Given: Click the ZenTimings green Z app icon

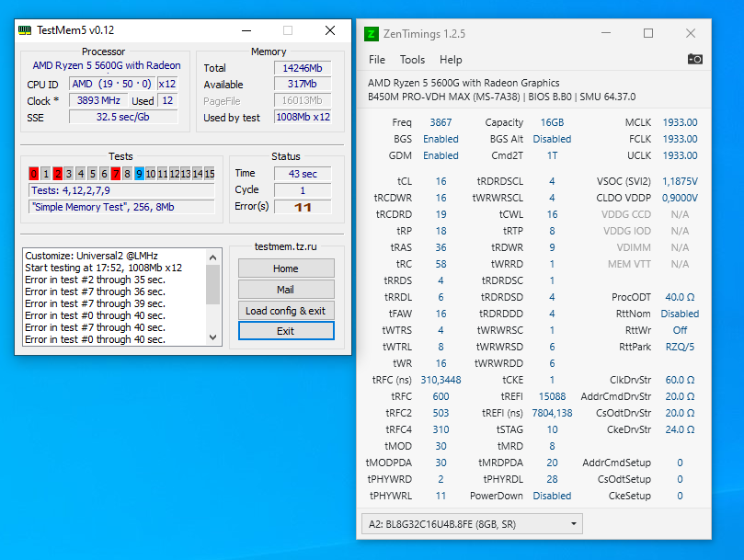Looking at the screenshot, I should click(371, 34).
